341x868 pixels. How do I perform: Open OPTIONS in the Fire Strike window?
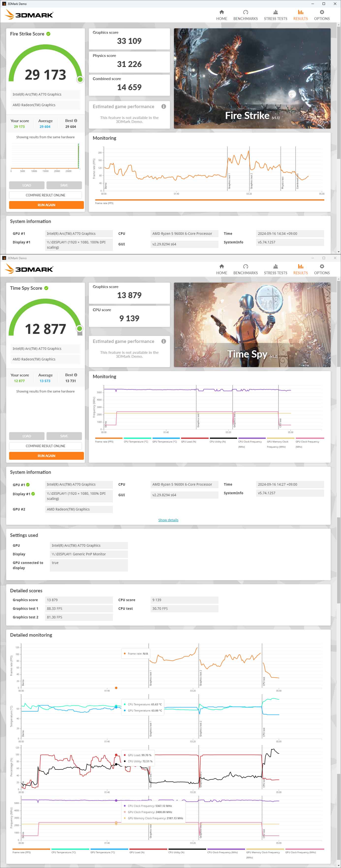[322, 15]
